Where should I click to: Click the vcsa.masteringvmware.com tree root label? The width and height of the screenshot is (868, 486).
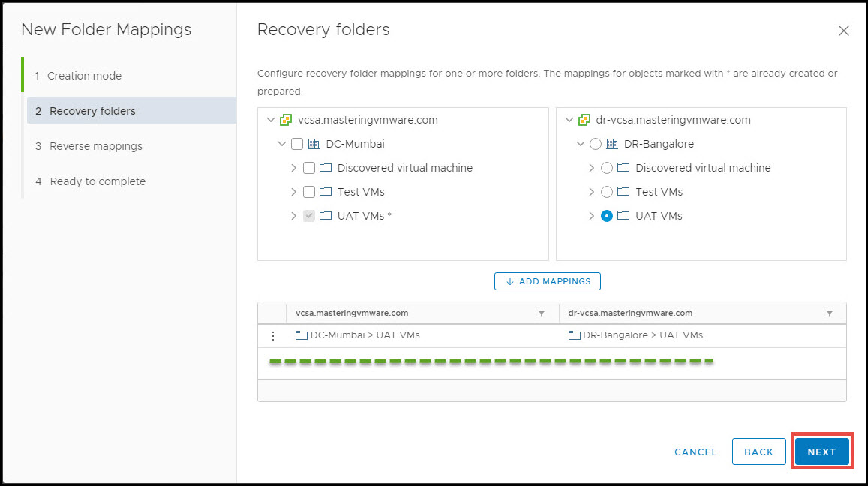click(368, 120)
